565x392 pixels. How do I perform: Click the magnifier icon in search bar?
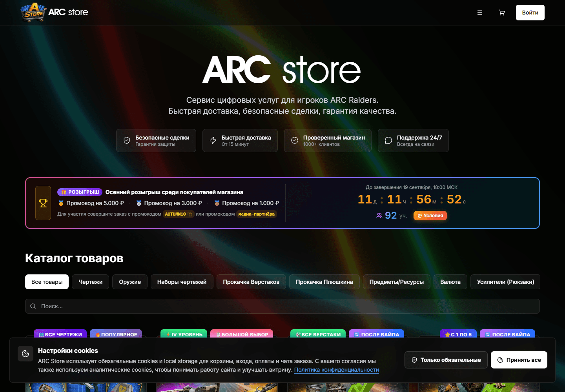(x=33, y=306)
